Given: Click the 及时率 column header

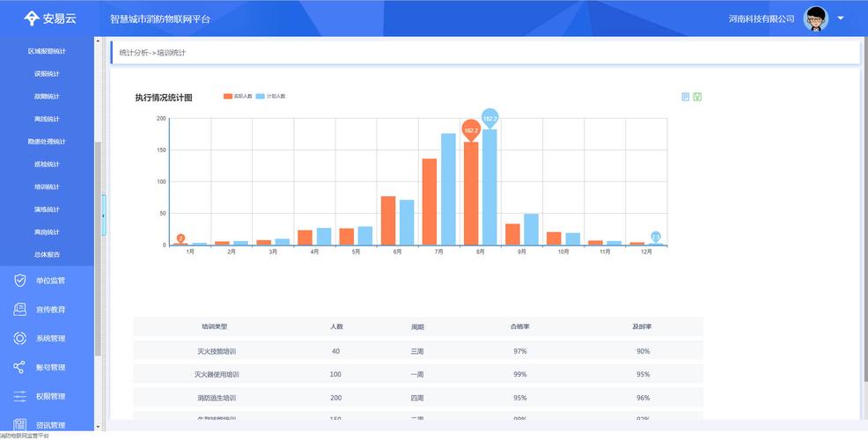Looking at the screenshot, I should click(x=642, y=326).
